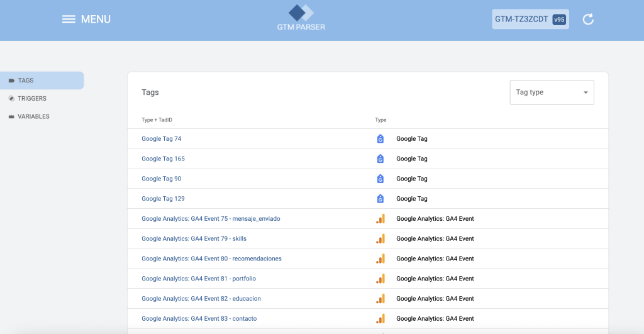Click the GTM-TZ3ZCDT container button
The image size is (644, 334).
(x=530, y=19)
